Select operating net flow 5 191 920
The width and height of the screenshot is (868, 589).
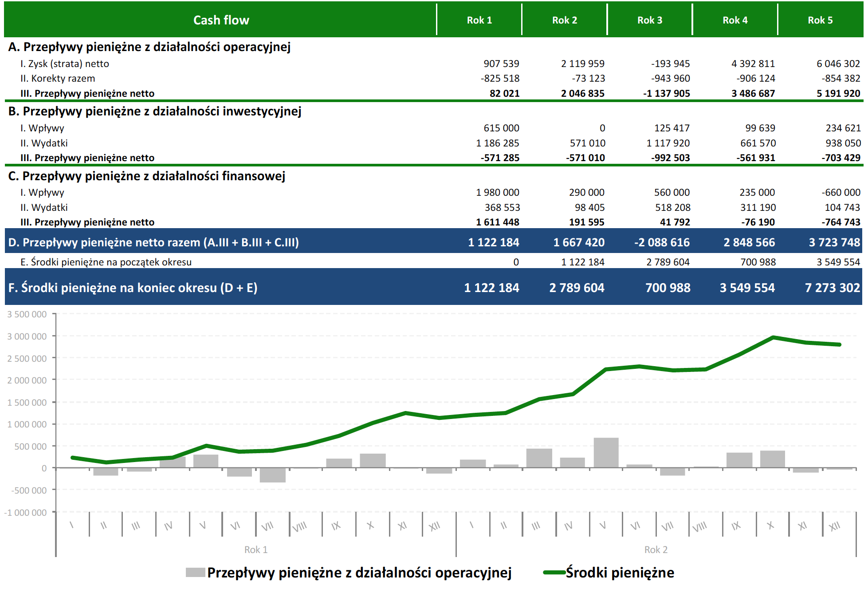point(838,94)
